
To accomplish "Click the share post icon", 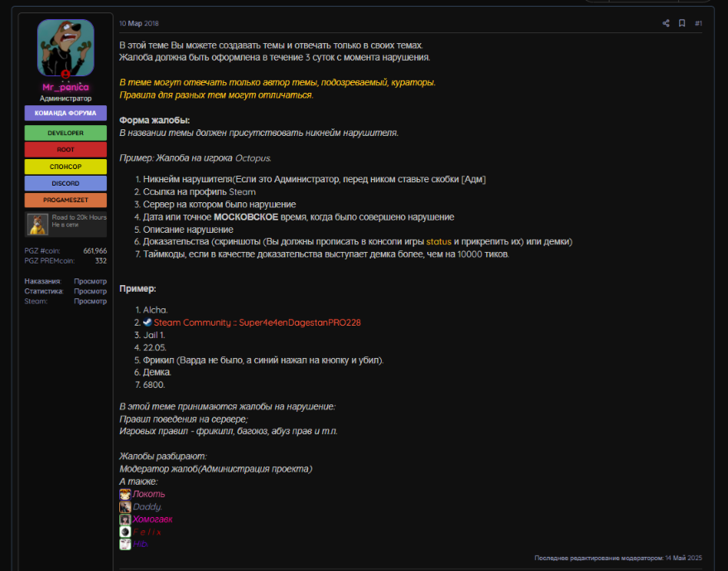I will (666, 23).
